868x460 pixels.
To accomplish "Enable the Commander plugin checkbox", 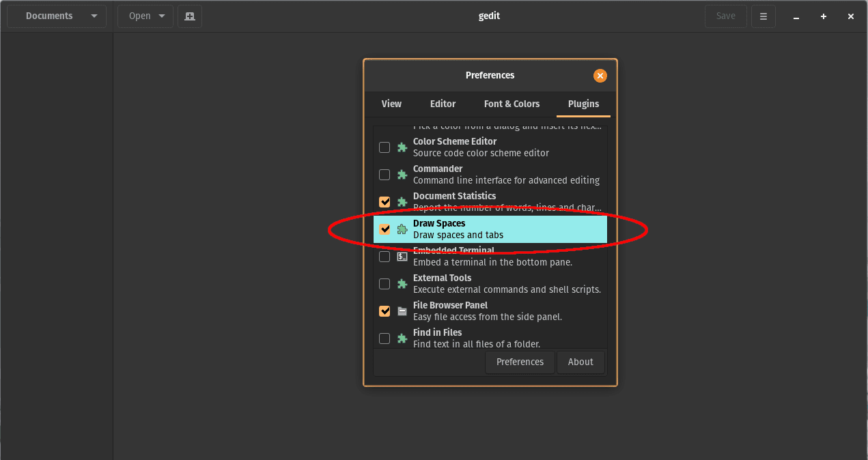I will coord(384,175).
